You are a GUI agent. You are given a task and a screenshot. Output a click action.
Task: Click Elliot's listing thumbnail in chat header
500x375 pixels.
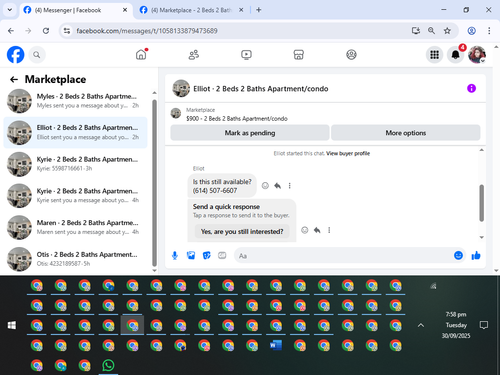181,88
